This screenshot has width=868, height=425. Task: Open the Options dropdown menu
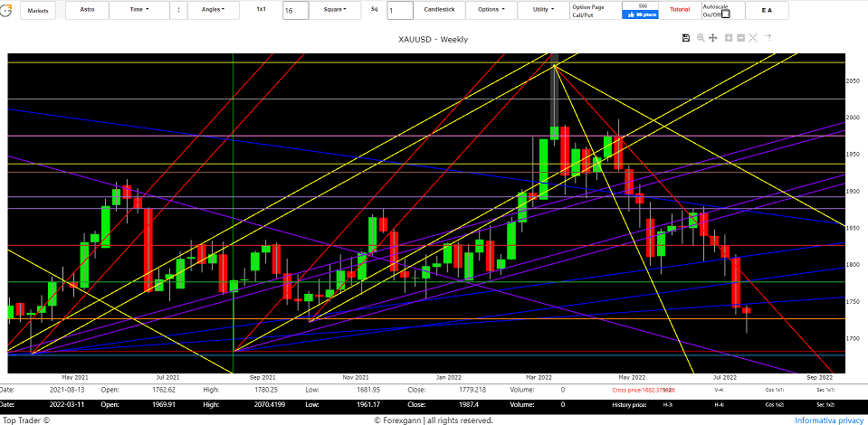tap(491, 10)
